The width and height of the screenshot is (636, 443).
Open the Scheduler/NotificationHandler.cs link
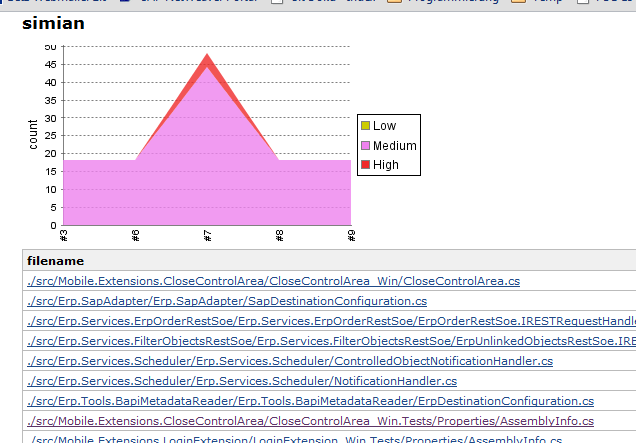242,381
